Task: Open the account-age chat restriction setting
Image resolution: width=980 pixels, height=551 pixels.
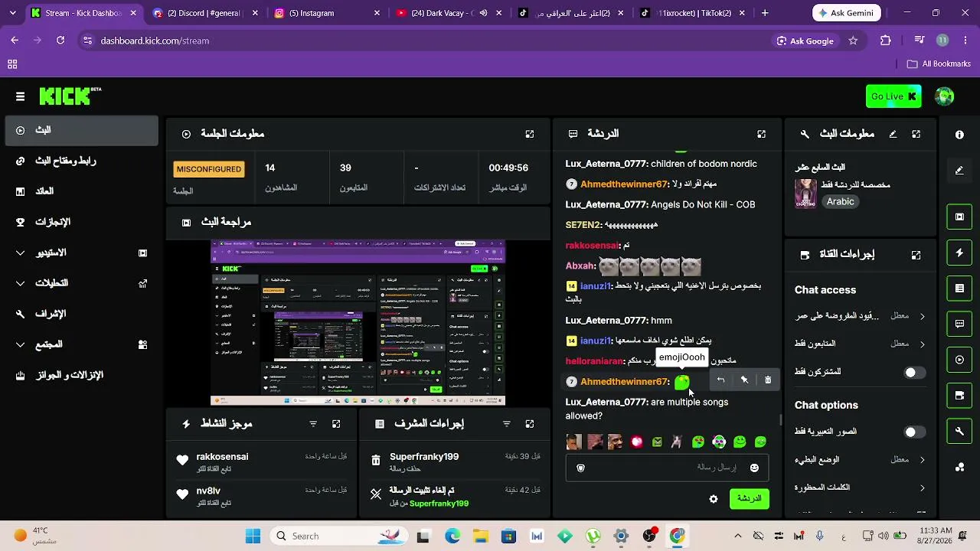Action: point(861,316)
